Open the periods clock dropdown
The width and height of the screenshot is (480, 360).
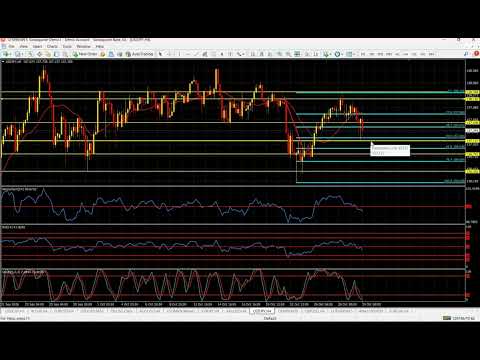[x=338, y=54]
